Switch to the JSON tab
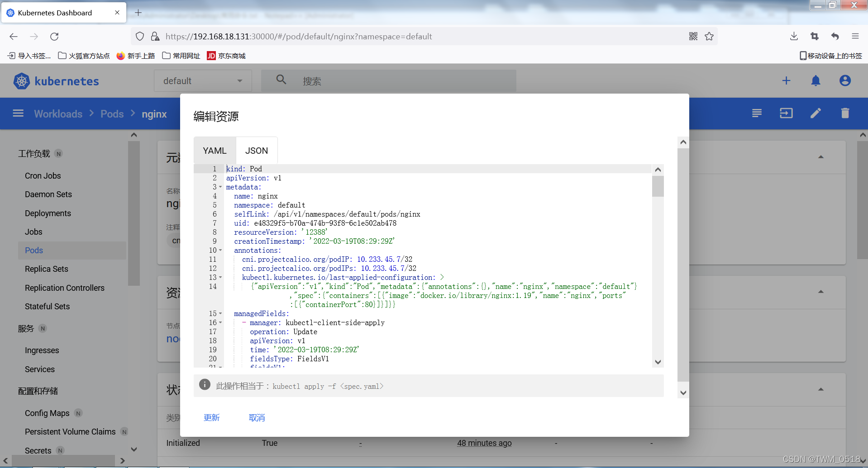The height and width of the screenshot is (468, 868). pyautogui.click(x=257, y=151)
